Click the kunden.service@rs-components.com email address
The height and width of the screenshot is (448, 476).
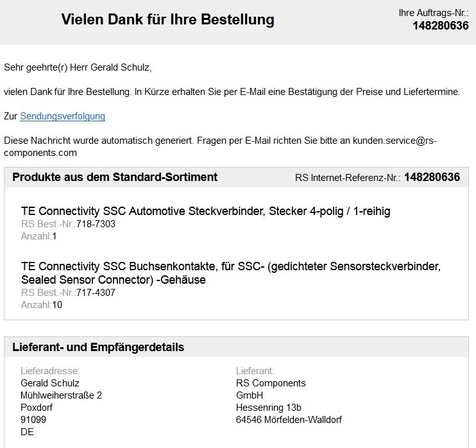tap(395, 141)
